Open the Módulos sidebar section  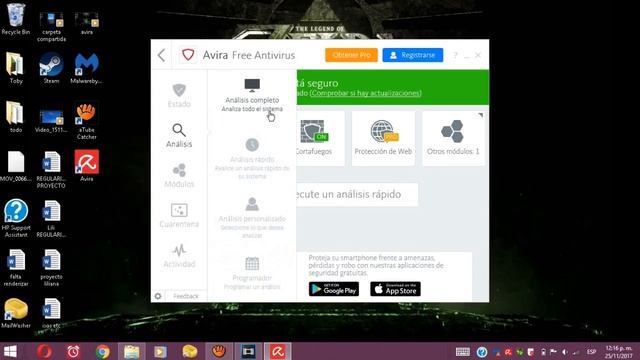[179, 176]
